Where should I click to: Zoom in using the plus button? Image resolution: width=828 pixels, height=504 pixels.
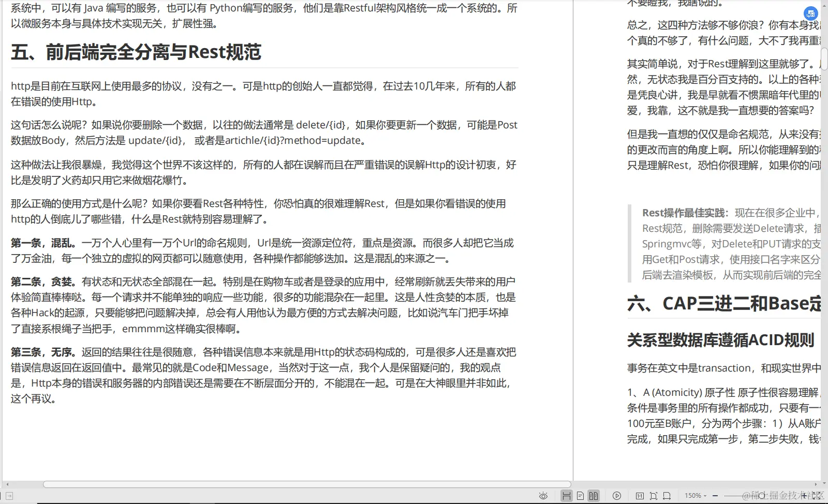pos(804,496)
